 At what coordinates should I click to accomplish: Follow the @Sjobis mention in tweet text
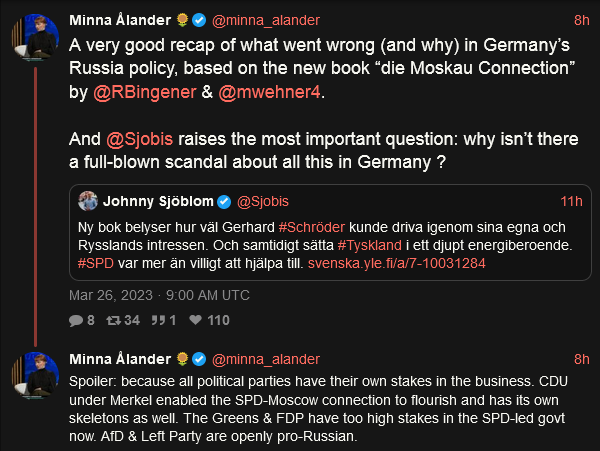[x=140, y=139]
